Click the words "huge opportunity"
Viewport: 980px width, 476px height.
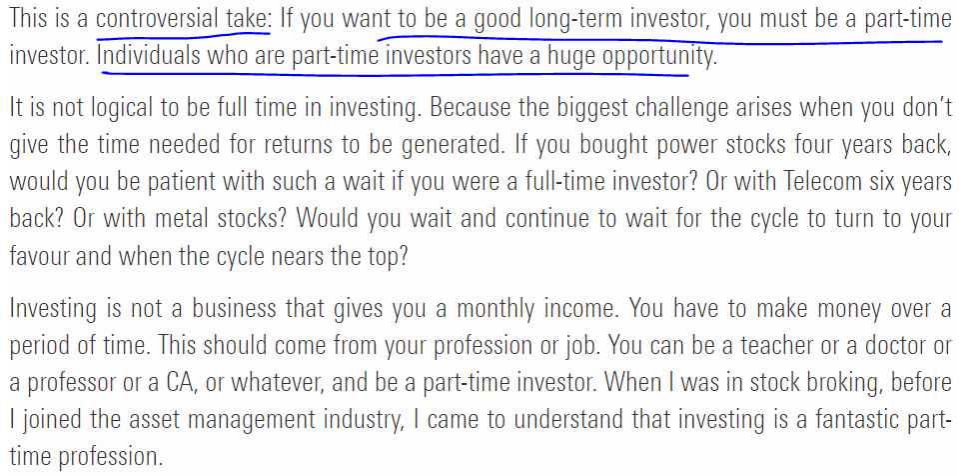[629, 56]
